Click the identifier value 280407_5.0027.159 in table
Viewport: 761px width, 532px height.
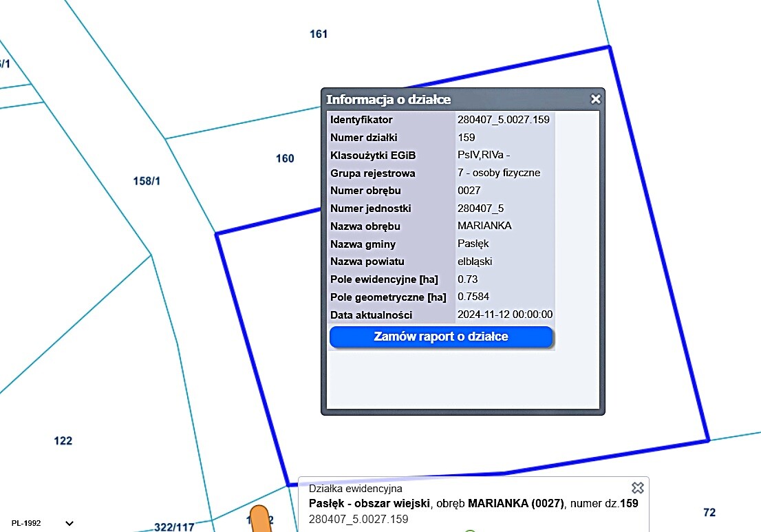click(503, 120)
